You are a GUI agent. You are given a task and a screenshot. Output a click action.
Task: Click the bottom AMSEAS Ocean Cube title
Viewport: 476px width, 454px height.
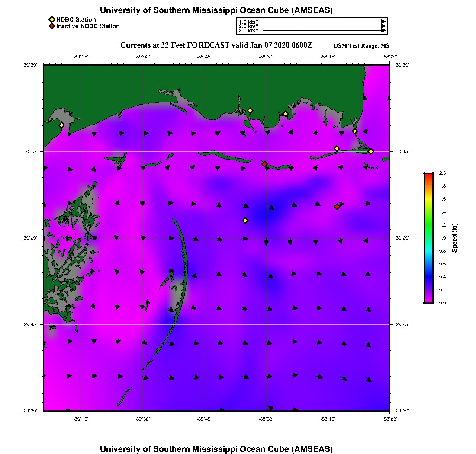point(216,448)
